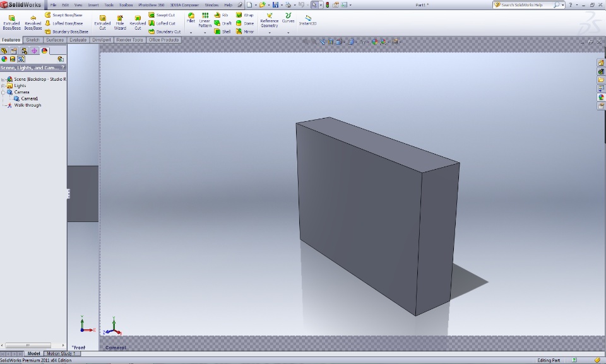
Task: Switch to the Render Tools tab
Action: [x=130, y=40]
